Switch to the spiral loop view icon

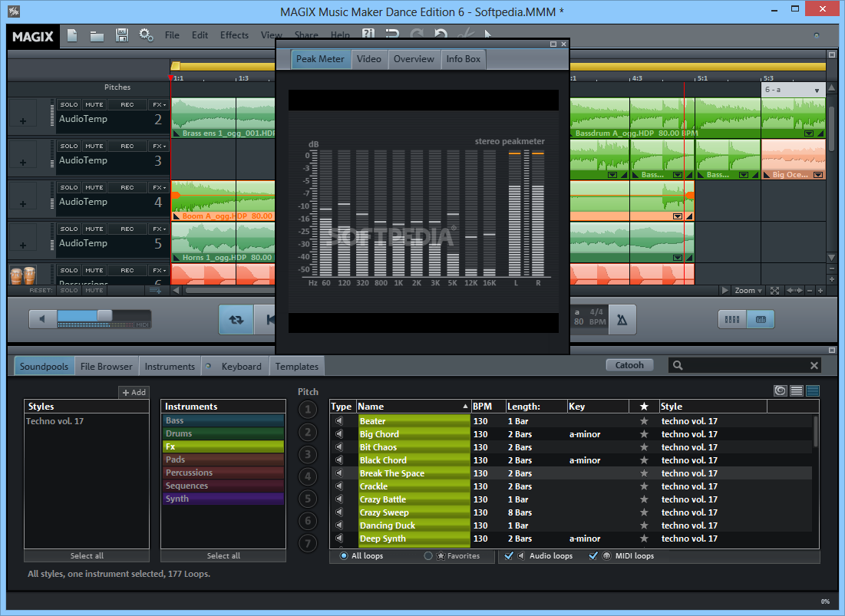(x=780, y=391)
